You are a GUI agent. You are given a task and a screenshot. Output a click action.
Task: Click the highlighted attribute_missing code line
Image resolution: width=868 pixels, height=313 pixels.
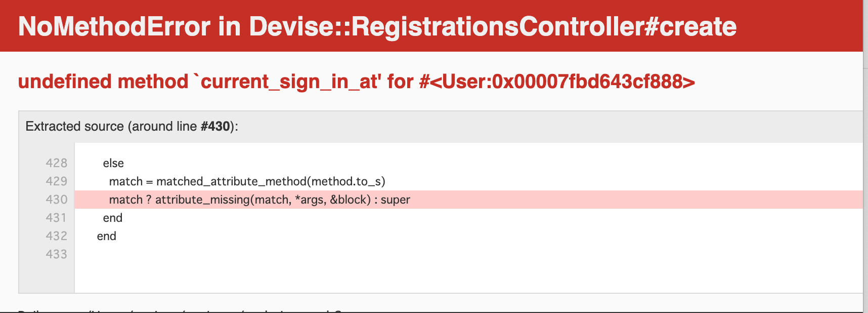coord(468,200)
